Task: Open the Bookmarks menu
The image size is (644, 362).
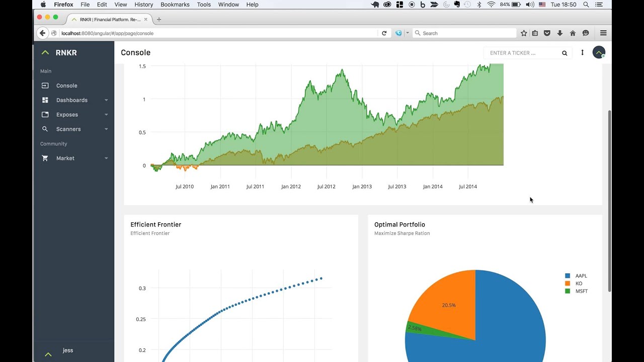Action: pyautogui.click(x=175, y=5)
